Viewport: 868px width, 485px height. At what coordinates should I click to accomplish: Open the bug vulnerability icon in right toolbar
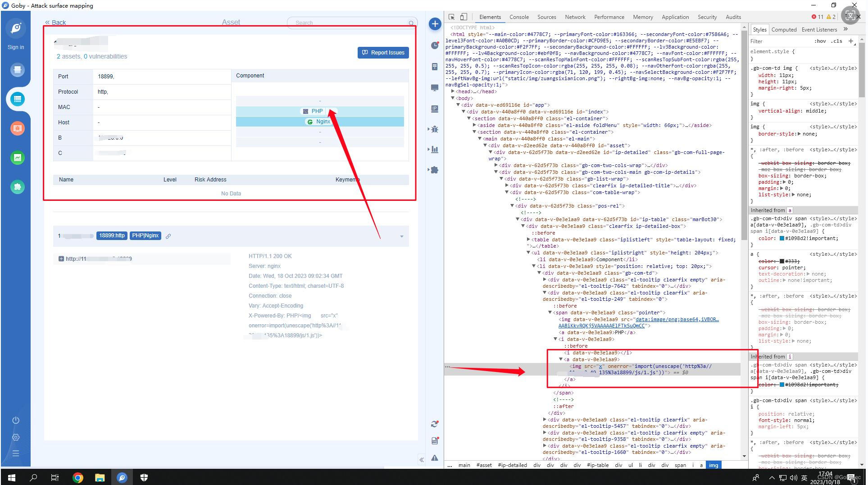pyautogui.click(x=435, y=129)
